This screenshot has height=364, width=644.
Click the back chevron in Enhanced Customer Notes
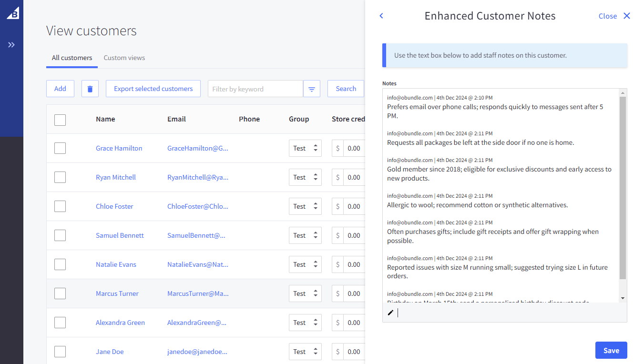coord(381,16)
